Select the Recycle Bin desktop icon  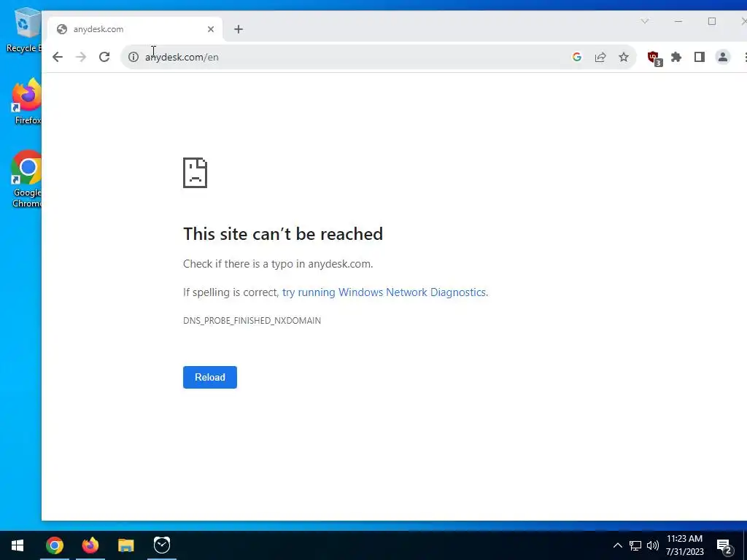[x=24, y=29]
